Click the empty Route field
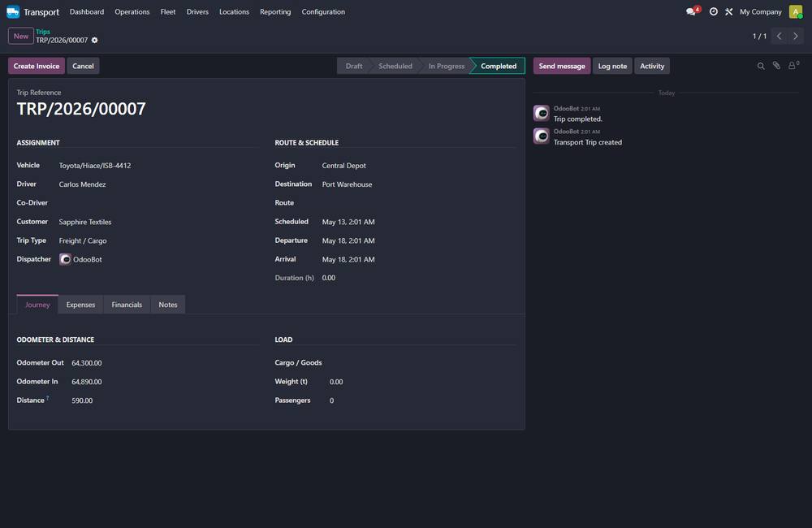 coord(419,203)
